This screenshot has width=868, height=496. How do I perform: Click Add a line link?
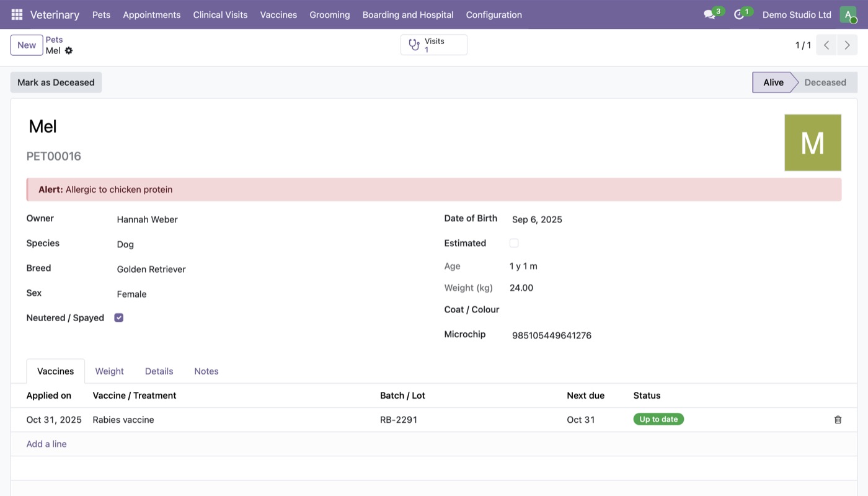tap(46, 444)
